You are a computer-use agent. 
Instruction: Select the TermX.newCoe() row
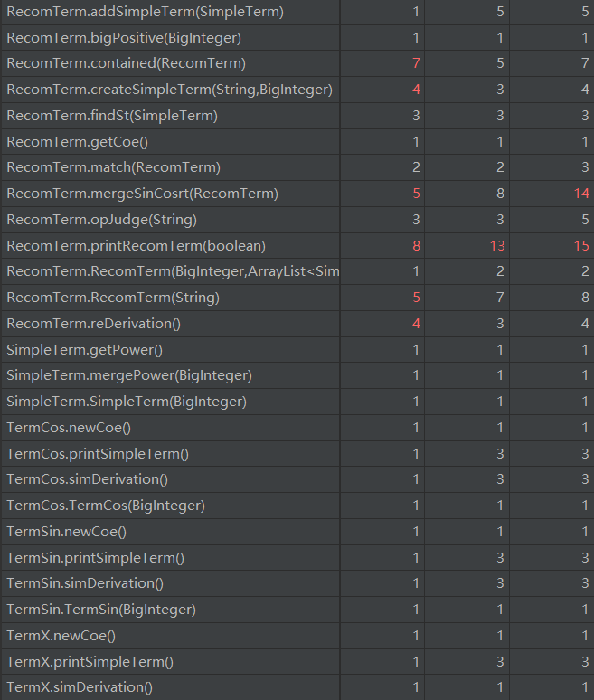pyautogui.click(x=65, y=636)
